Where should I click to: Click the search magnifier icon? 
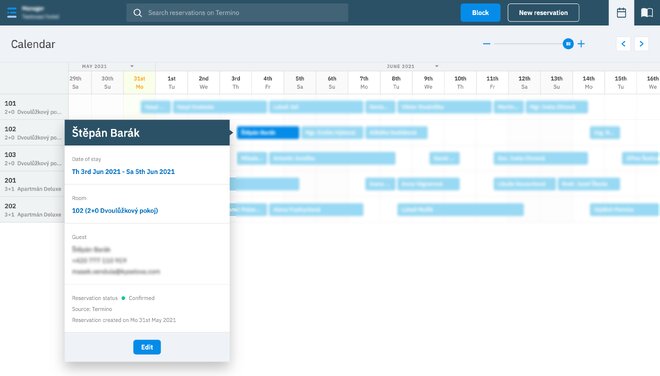tap(138, 13)
